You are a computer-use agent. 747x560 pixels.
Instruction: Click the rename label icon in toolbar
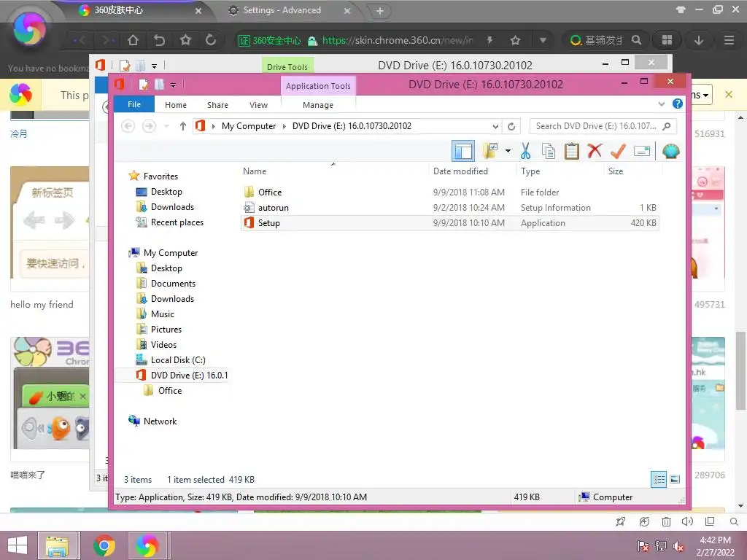pyautogui.click(x=642, y=152)
